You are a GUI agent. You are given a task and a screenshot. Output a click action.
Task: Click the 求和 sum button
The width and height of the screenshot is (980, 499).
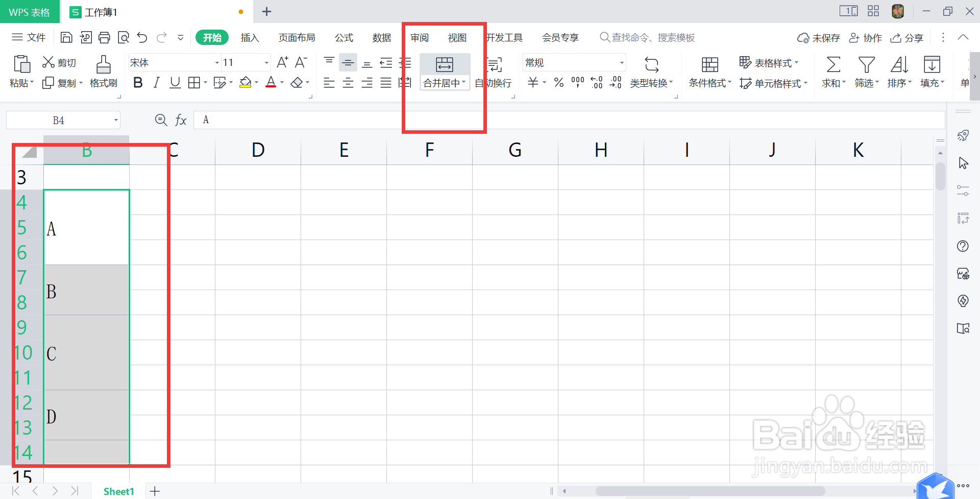[834, 72]
